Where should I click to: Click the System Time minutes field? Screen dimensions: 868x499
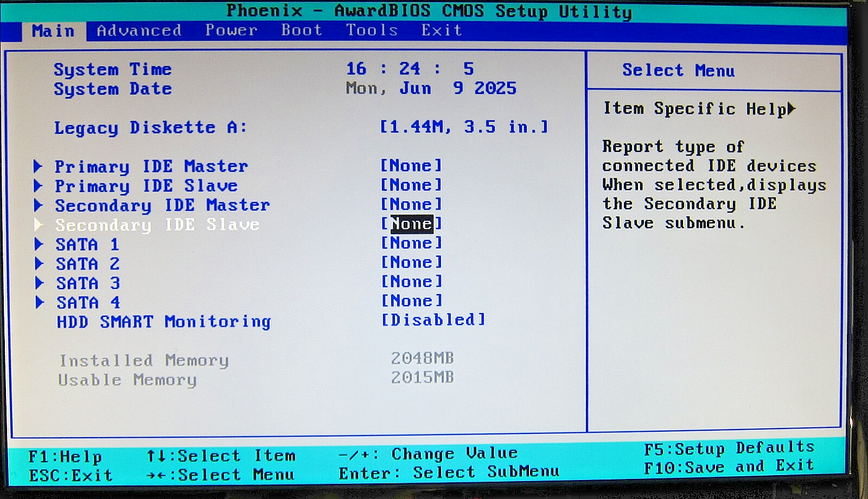coord(410,69)
